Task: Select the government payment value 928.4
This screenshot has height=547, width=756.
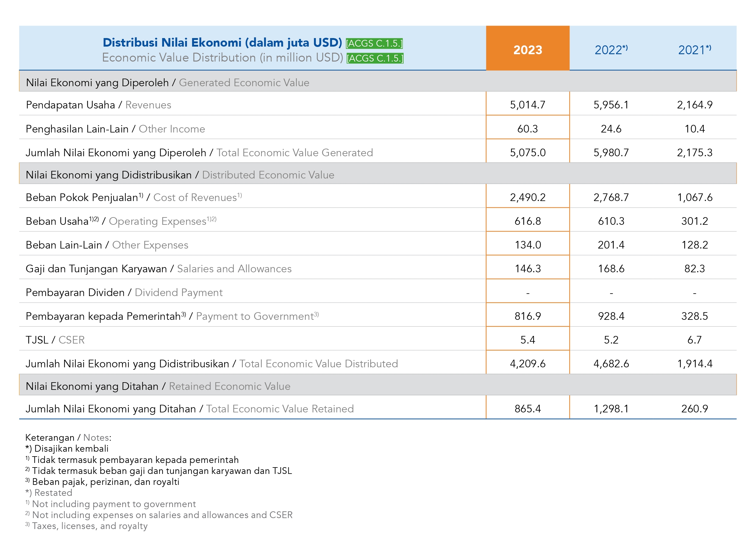Action: tap(611, 316)
